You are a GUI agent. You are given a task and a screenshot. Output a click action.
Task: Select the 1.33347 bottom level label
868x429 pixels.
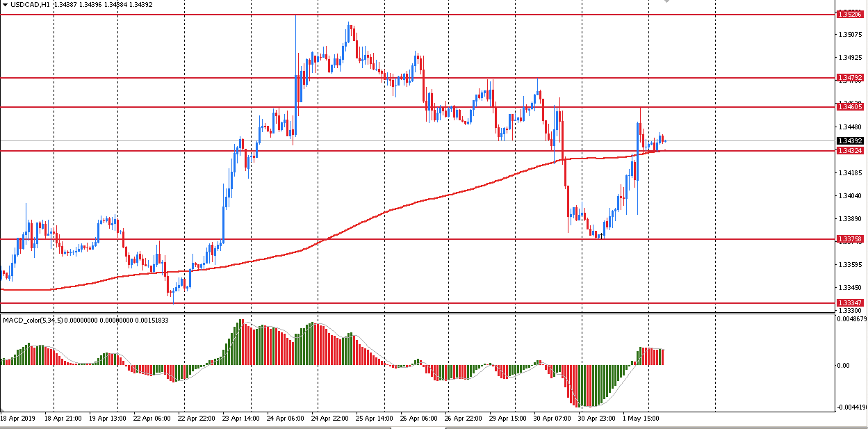click(850, 303)
